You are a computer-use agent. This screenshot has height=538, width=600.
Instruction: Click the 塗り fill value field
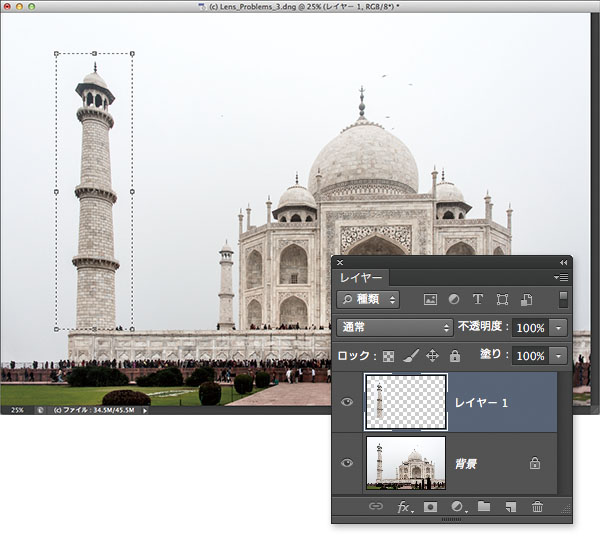[x=530, y=356]
